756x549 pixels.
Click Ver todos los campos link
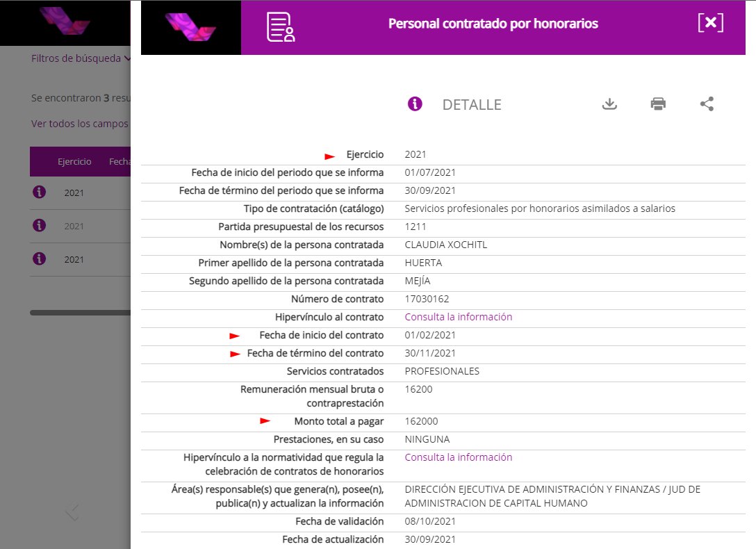tap(80, 124)
